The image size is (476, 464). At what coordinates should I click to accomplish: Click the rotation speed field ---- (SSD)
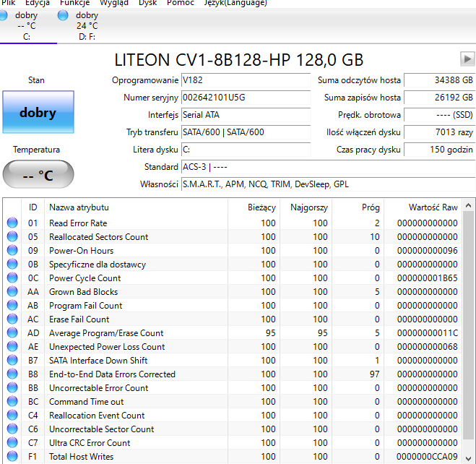point(440,115)
